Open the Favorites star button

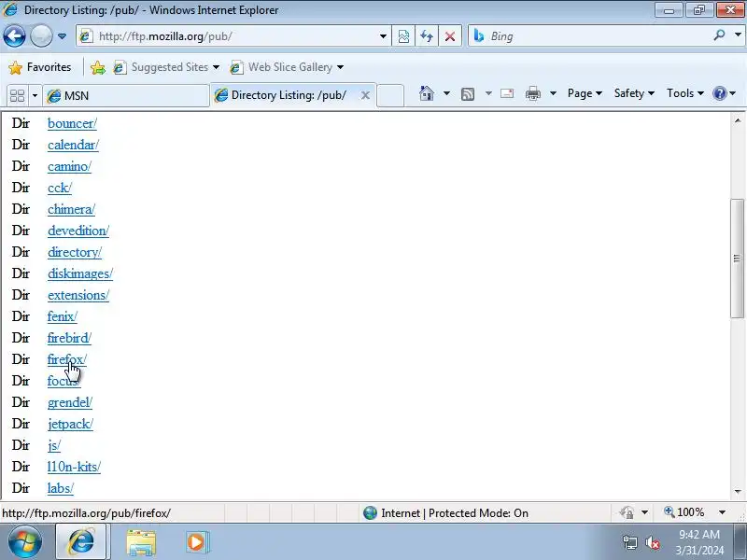pos(39,67)
